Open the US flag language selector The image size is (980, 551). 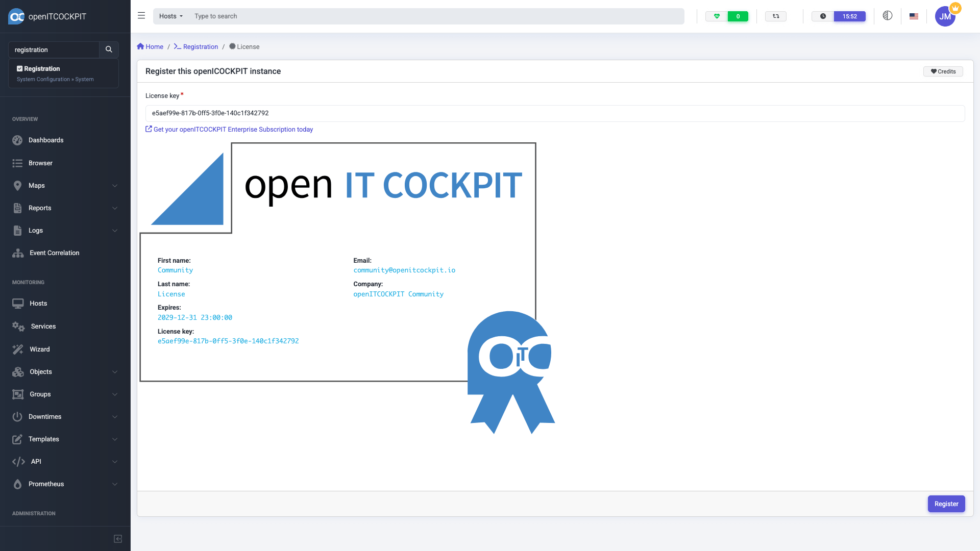pyautogui.click(x=914, y=16)
